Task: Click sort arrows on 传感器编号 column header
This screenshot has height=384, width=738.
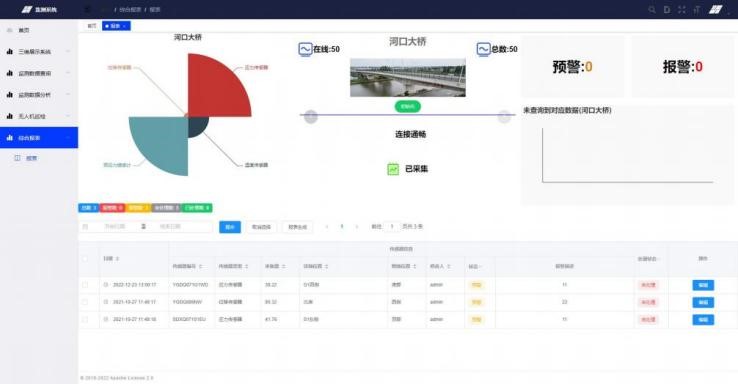Action: [x=200, y=266]
